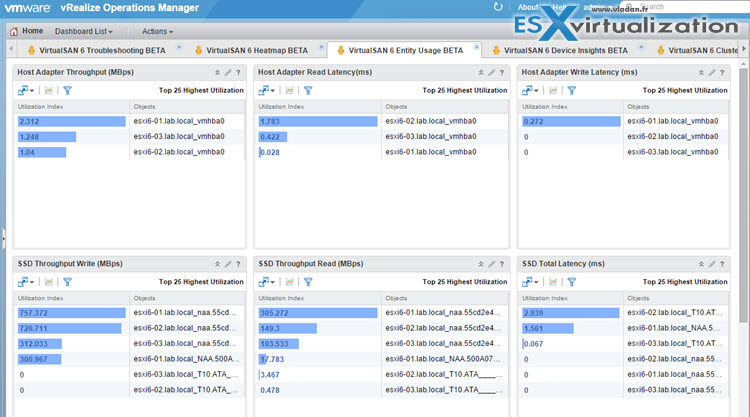The width and height of the screenshot is (750, 417).
Task: Select the VirtualSAN 6 Entity Usage BETA tab
Action: pos(406,50)
